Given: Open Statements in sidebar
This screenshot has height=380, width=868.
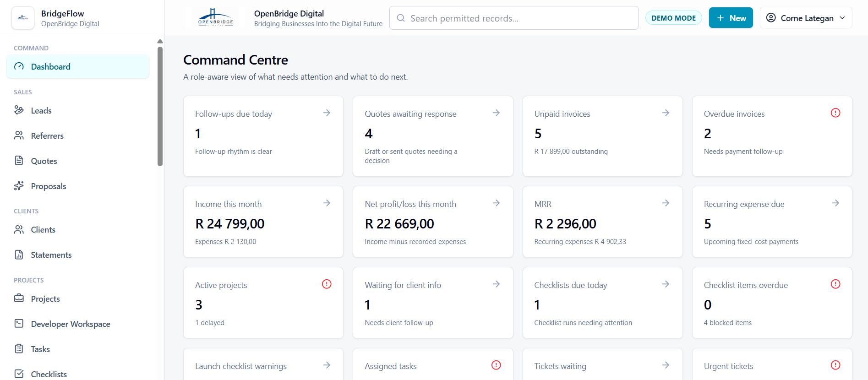Looking at the screenshot, I should click(78, 255).
